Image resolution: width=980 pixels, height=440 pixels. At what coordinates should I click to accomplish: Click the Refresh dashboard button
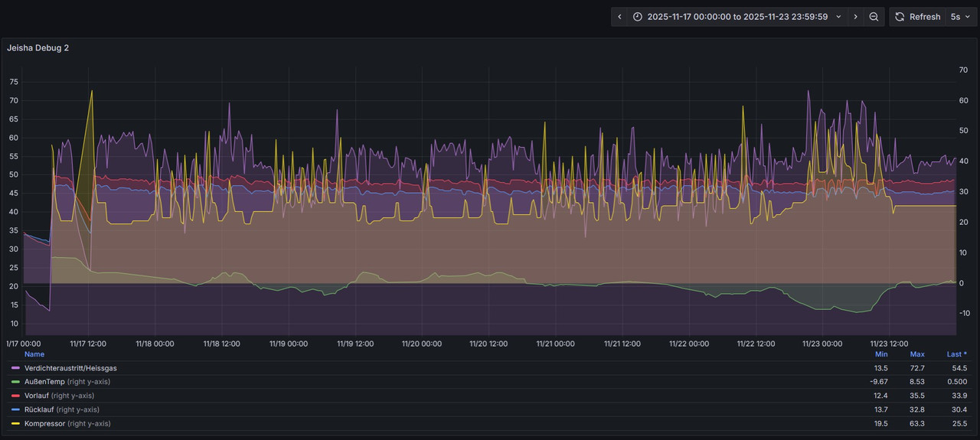[x=917, y=17]
